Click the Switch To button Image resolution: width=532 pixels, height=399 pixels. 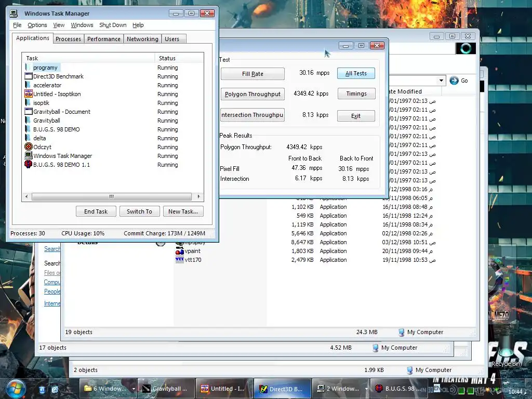click(139, 211)
